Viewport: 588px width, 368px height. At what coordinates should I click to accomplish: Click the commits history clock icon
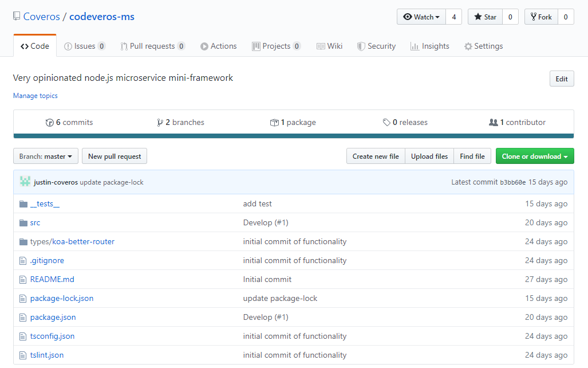[x=49, y=123]
